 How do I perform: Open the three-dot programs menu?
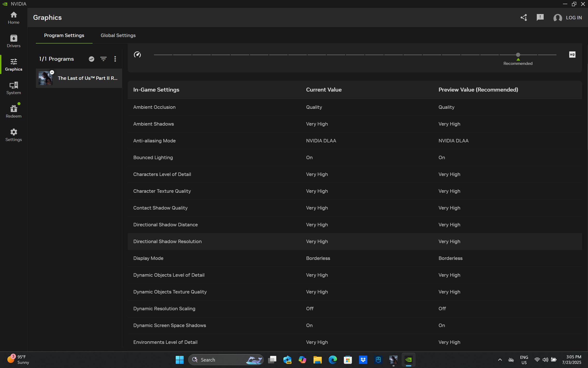point(115,59)
